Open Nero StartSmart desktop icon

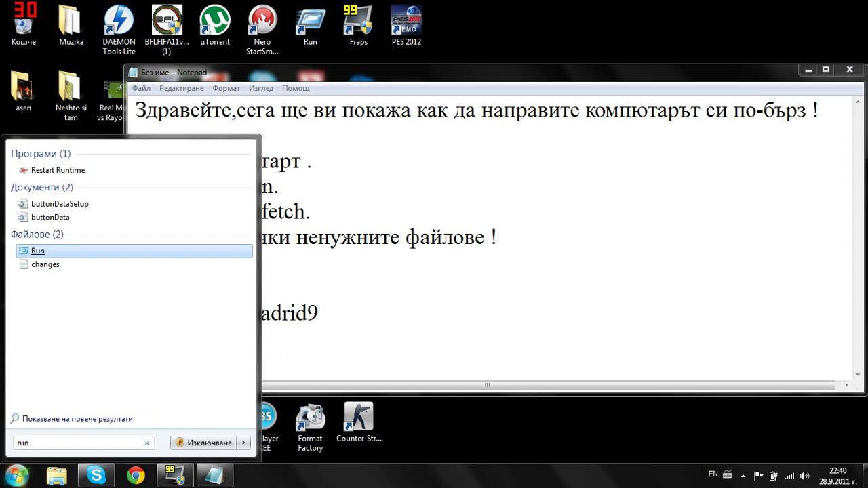(262, 24)
